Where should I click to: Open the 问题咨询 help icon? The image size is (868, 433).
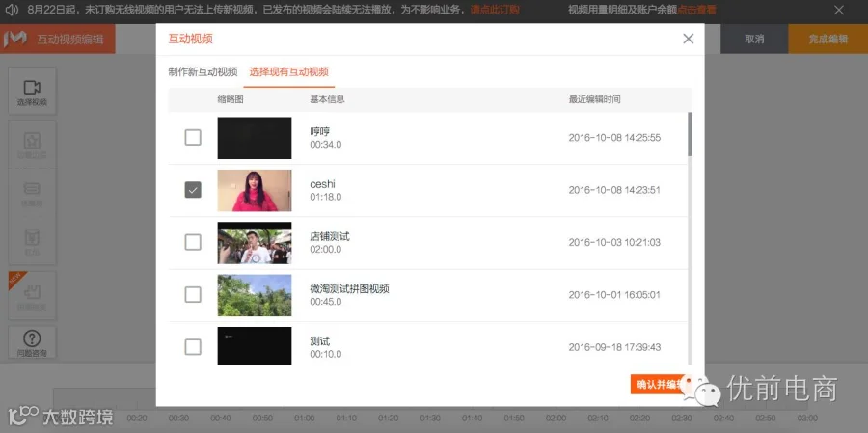(x=32, y=338)
